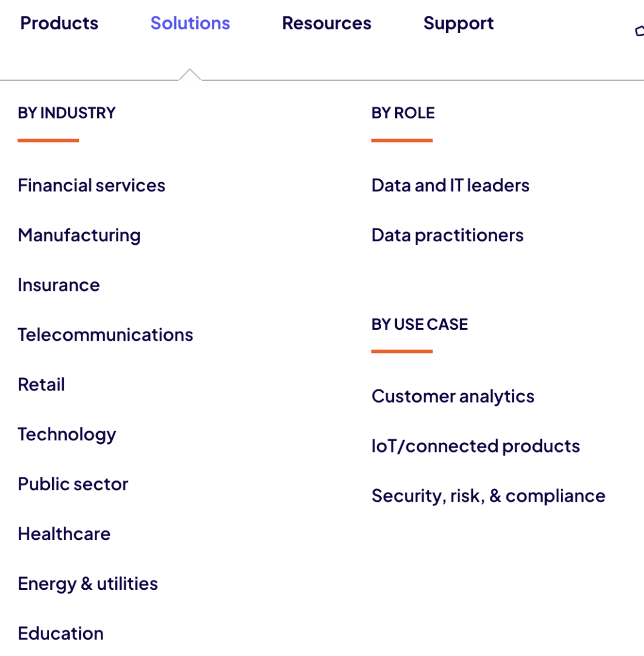Image resolution: width=644 pixels, height=656 pixels.
Task: Open the Products menu
Action: [x=59, y=23]
